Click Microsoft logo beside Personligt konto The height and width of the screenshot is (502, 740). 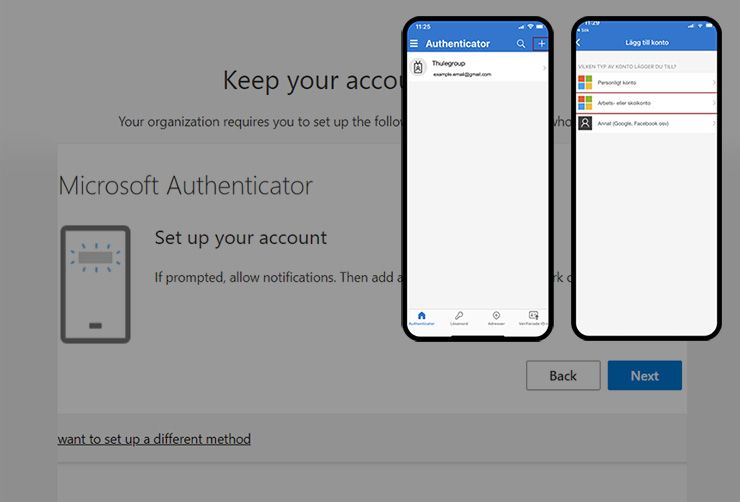coord(585,83)
